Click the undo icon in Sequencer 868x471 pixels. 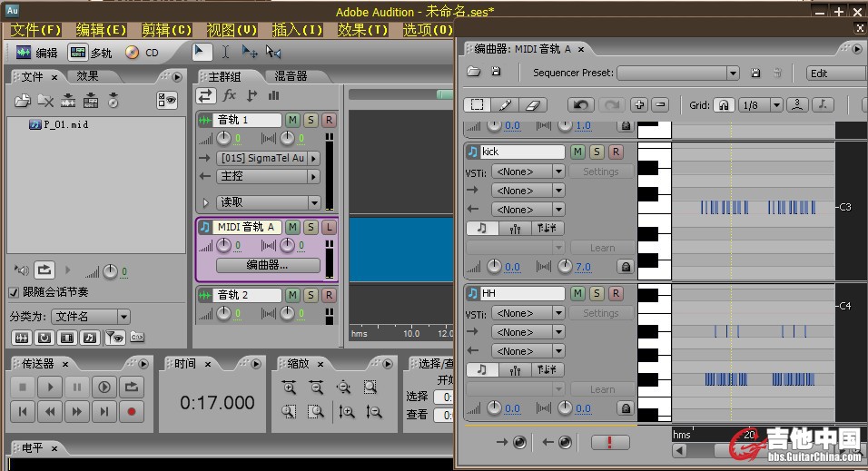click(x=581, y=104)
